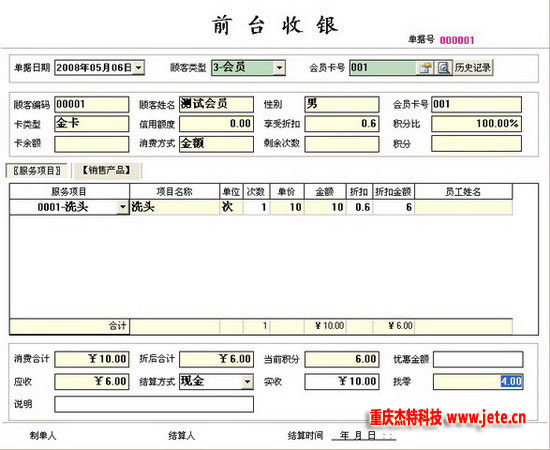
Task: Expand the 0001-洗头 service item dropdown
Action: (x=122, y=207)
